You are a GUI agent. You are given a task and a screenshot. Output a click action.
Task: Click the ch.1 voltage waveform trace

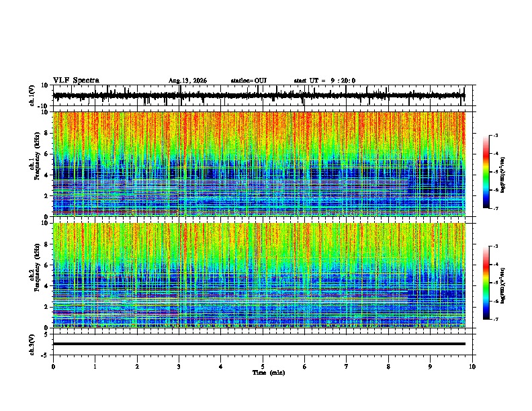[x=259, y=95]
